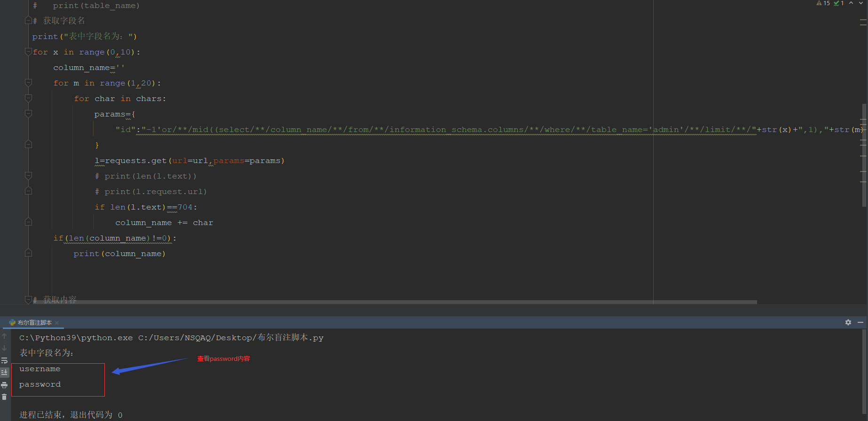This screenshot has height=421, width=868.
Task: Open the 15 warnings inspection indicator
Action: tap(823, 3)
